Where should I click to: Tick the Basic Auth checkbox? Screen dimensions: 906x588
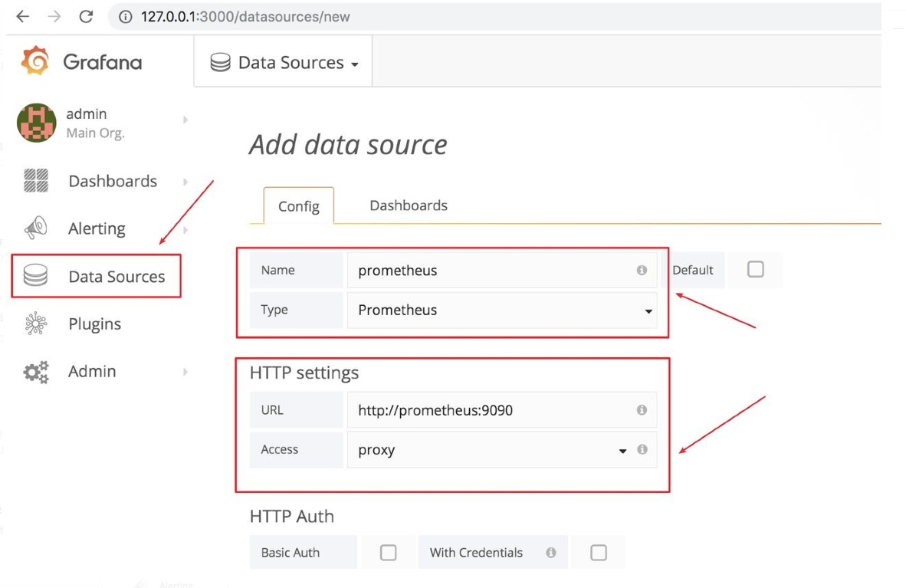(389, 553)
